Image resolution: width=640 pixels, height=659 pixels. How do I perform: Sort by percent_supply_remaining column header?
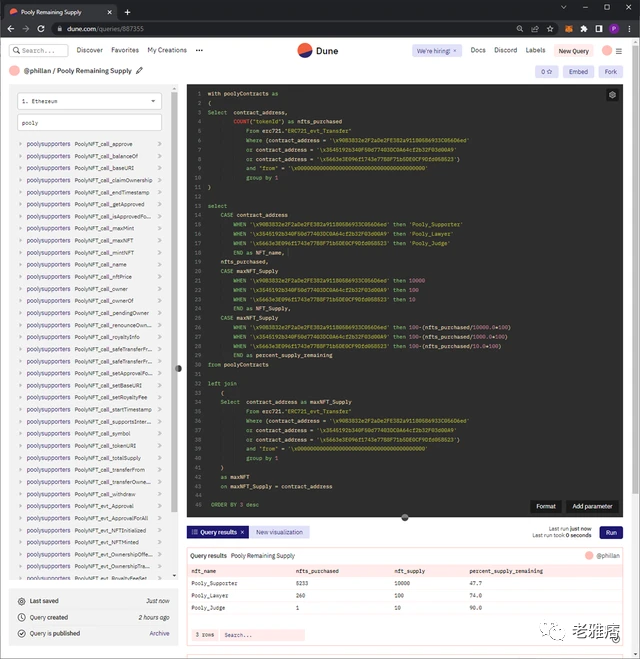506,571
